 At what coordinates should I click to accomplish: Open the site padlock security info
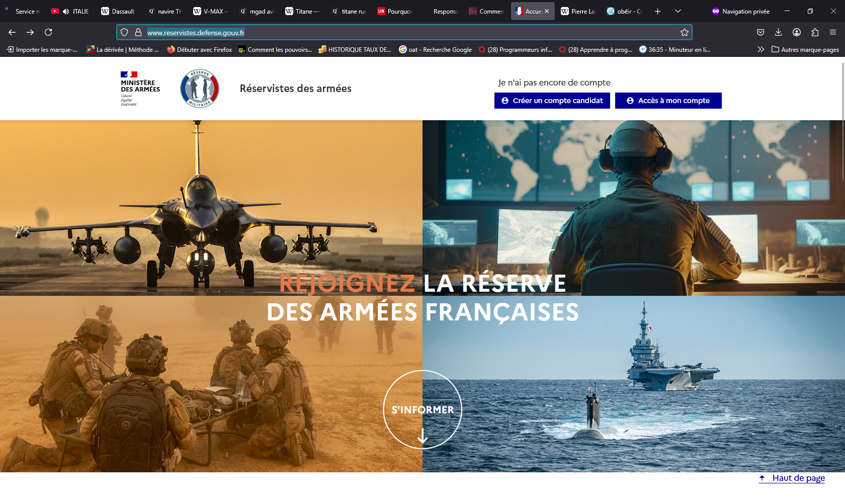pyautogui.click(x=138, y=32)
